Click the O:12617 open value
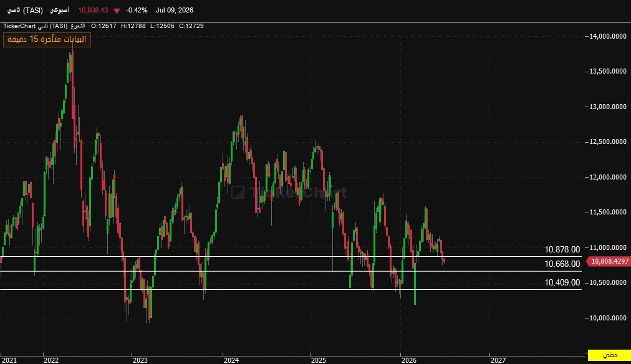Screen dimensions: 631x364 104,26
